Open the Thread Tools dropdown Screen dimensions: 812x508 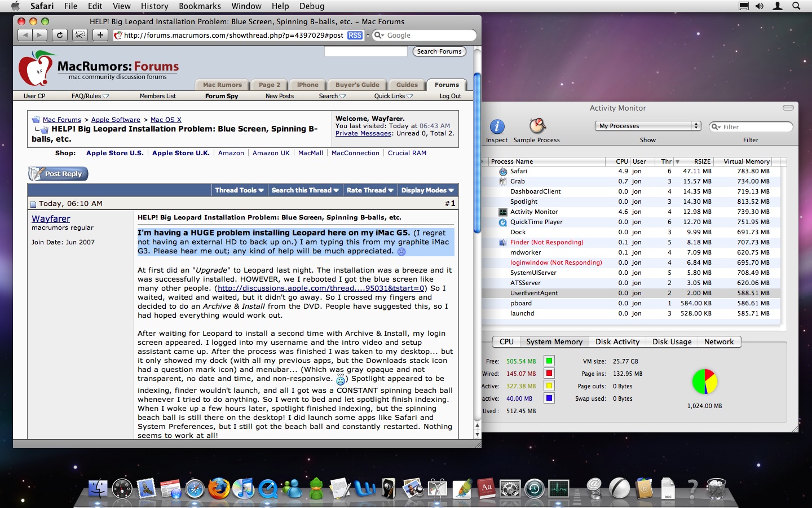[239, 190]
